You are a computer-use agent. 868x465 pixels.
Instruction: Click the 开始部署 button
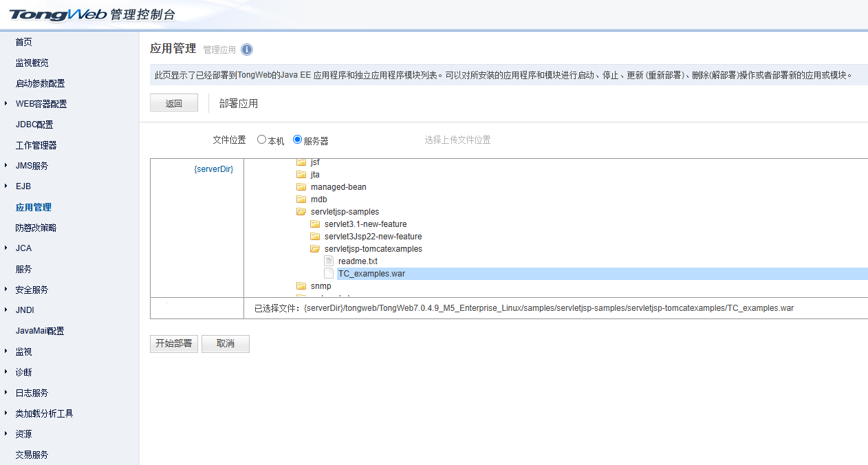coord(174,344)
